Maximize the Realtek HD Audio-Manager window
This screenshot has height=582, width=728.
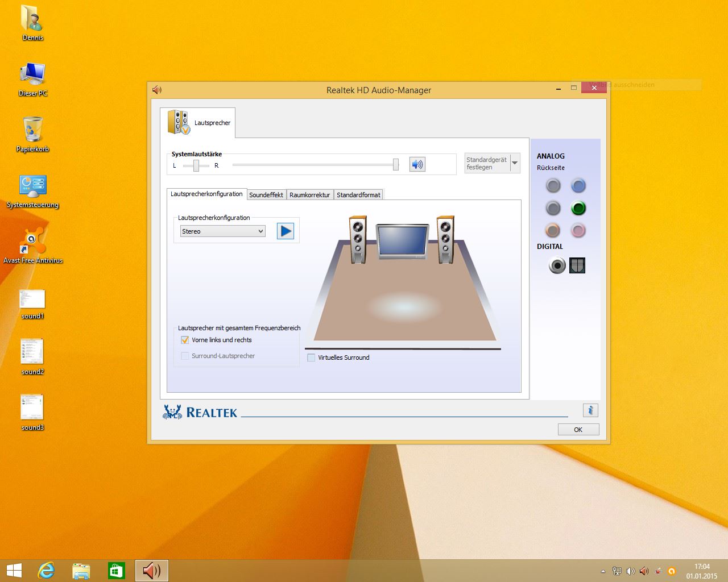click(574, 88)
